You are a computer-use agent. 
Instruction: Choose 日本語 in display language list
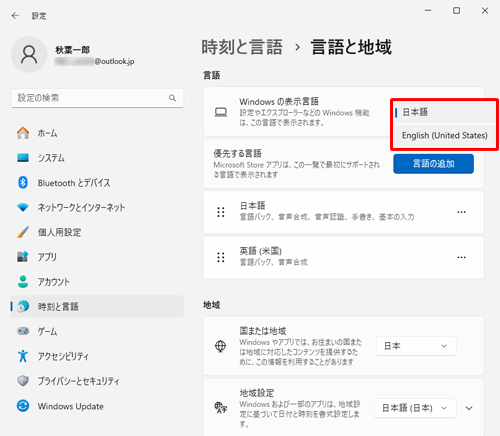click(x=444, y=112)
